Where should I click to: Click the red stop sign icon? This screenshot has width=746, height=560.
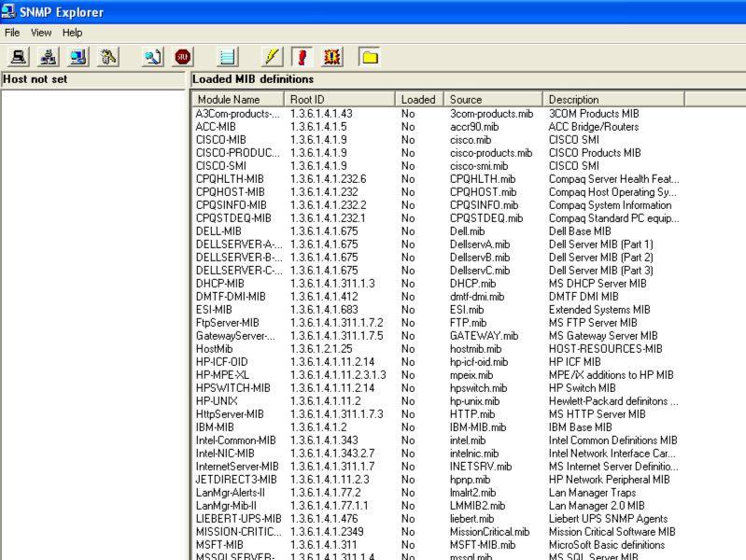(183, 57)
